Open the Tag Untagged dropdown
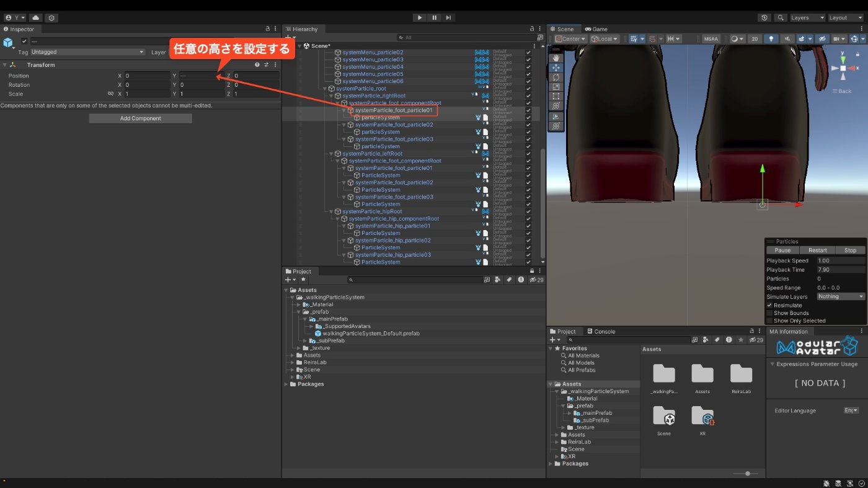The width and height of the screenshot is (868, 488). pos(87,52)
